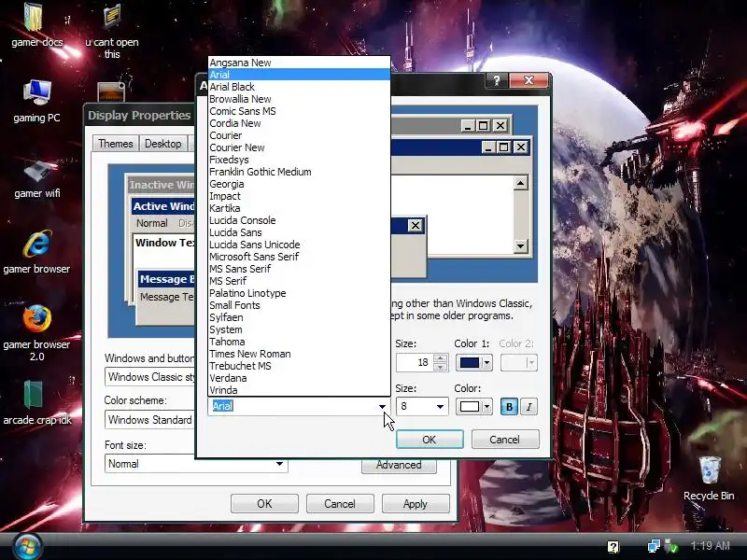Select Franklin Gothic Medium in font list
This screenshot has height=560, width=747.
click(x=299, y=172)
